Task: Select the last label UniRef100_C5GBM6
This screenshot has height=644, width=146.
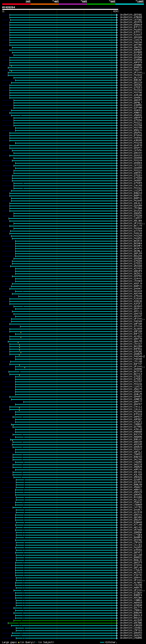Action: [x=131, y=638]
